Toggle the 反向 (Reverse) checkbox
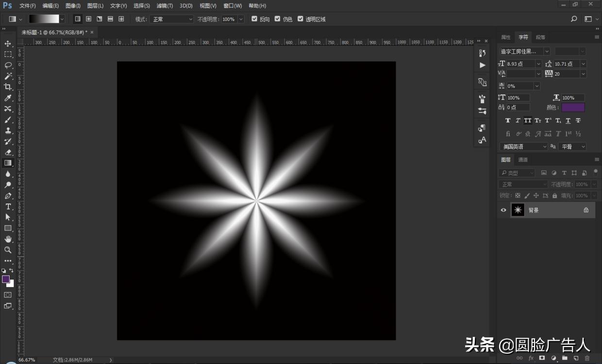The width and height of the screenshot is (602, 364). coord(254,19)
